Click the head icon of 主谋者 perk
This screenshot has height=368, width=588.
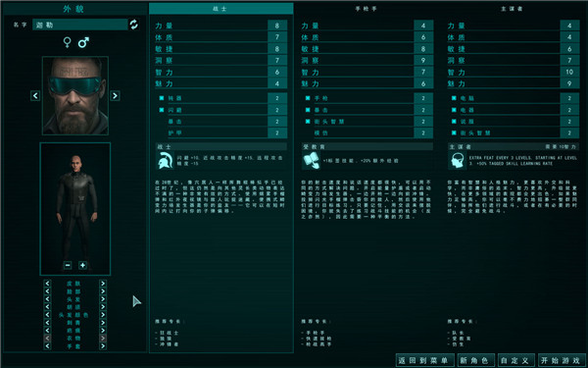point(457,161)
